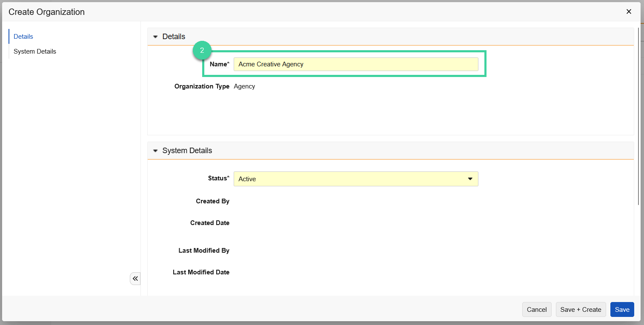The width and height of the screenshot is (644, 325).
Task: Switch to System Details navigation item
Action: pos(34,51)
